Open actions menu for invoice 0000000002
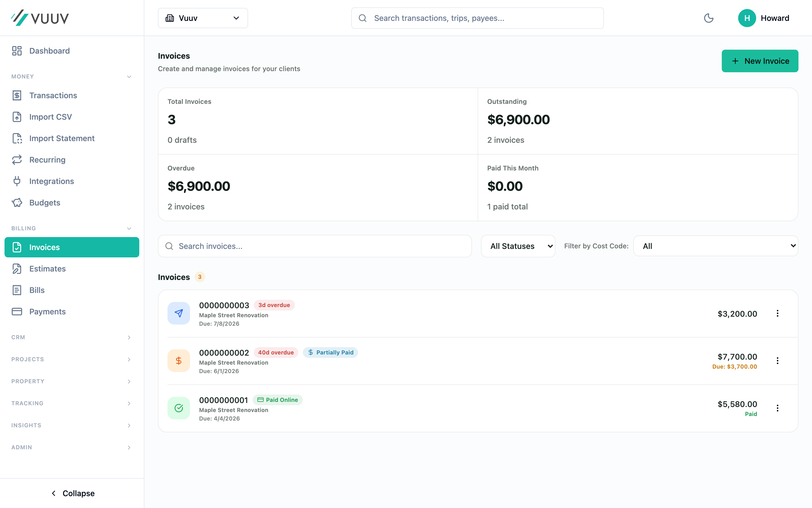Screen dimensions: 812x508 pyautogui.click(x=777, y=361)
